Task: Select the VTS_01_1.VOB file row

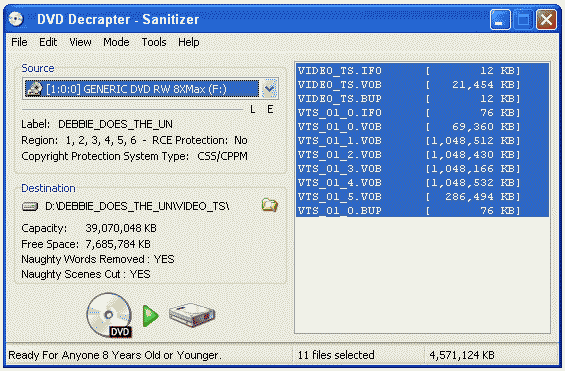Action: 422,141
